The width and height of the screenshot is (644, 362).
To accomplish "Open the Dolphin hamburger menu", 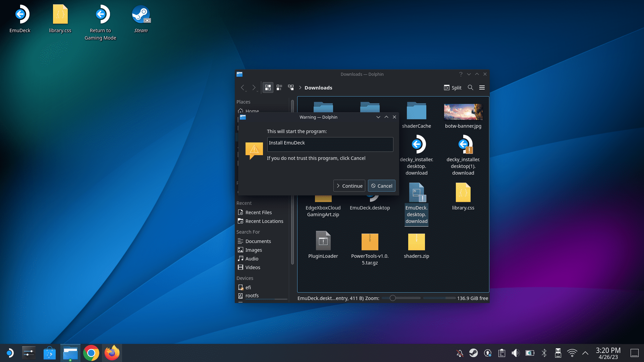I will [x=482, y=87].
